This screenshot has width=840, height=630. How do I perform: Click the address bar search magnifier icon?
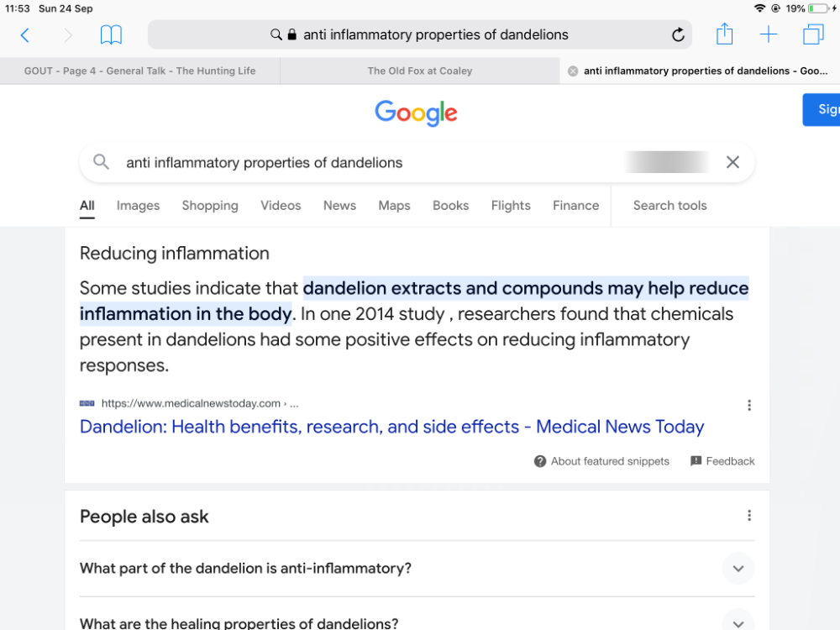pyautogui.click(x=276, y=34)
